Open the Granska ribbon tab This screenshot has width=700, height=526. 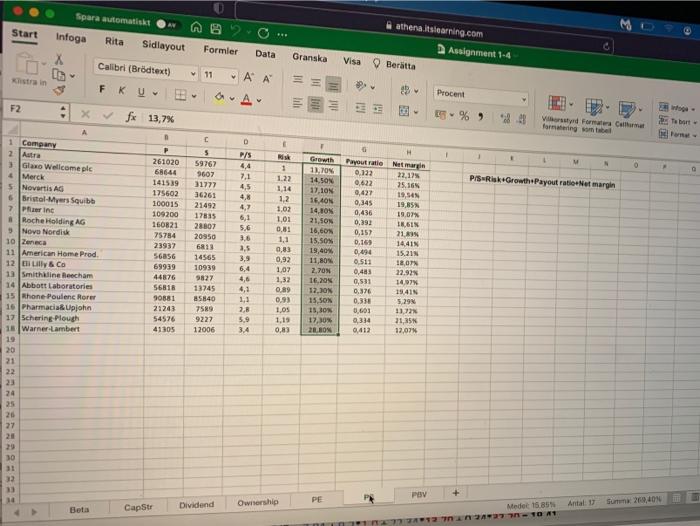click(x=309, y=58)
